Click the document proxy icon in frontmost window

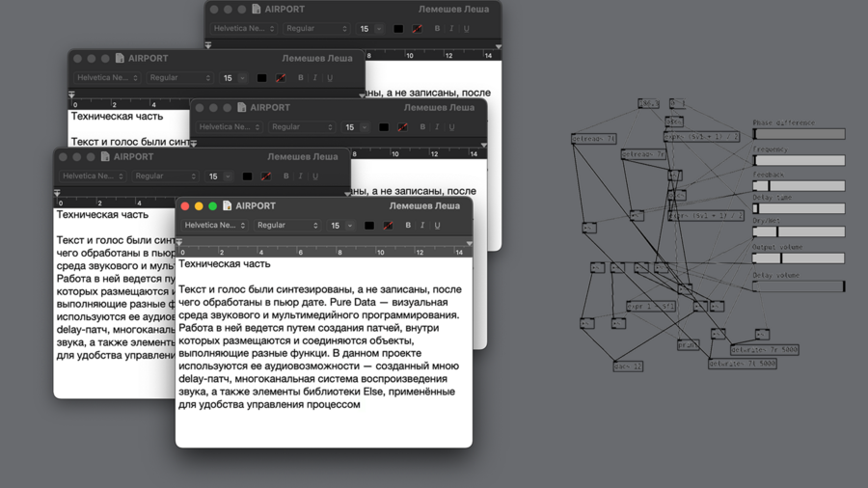227,205
